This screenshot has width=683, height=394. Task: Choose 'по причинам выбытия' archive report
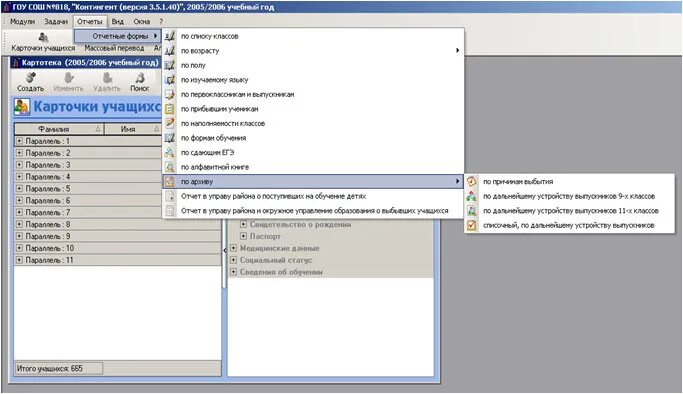tap(569, 182)
